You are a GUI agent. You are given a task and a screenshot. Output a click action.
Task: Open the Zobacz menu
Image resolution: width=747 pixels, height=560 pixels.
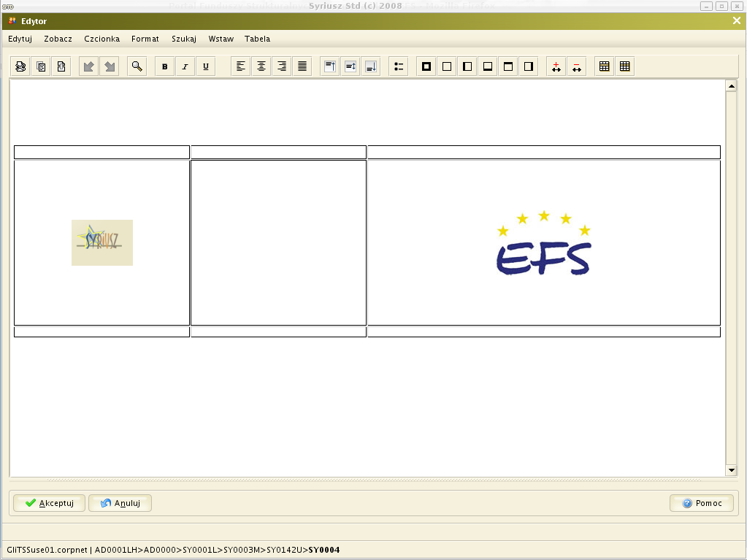coord(58,39)
